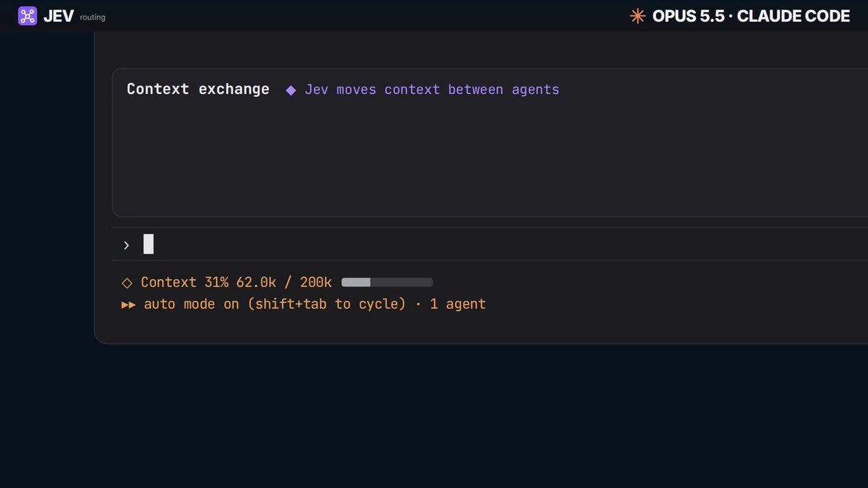This screenshot has width=868, height=488.
Task: Click the blinking block cursor
Action: [148, 244]
